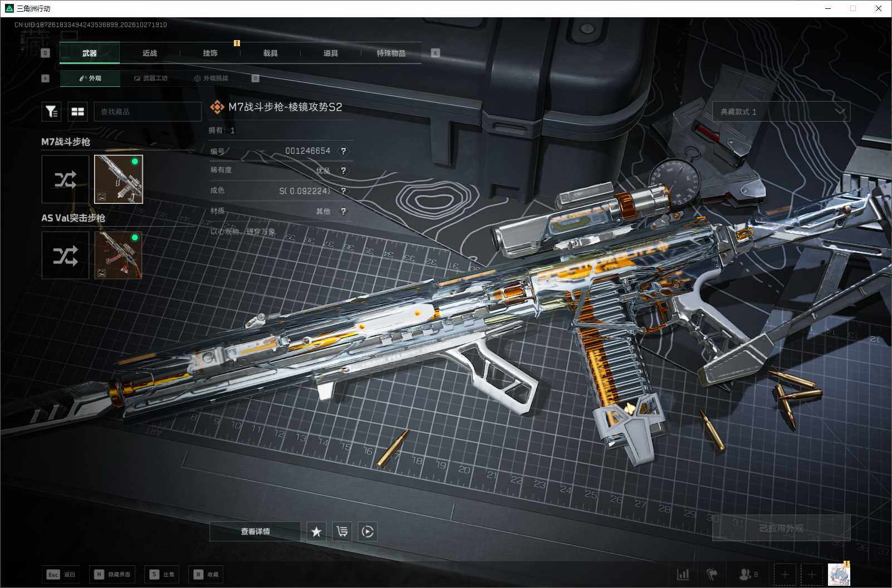Image resolution: width=892 pixels, height=588 pixels.
Task: Select random skin for M7战斗步枪
Action: pyautogui.click(x=65, y=179)
